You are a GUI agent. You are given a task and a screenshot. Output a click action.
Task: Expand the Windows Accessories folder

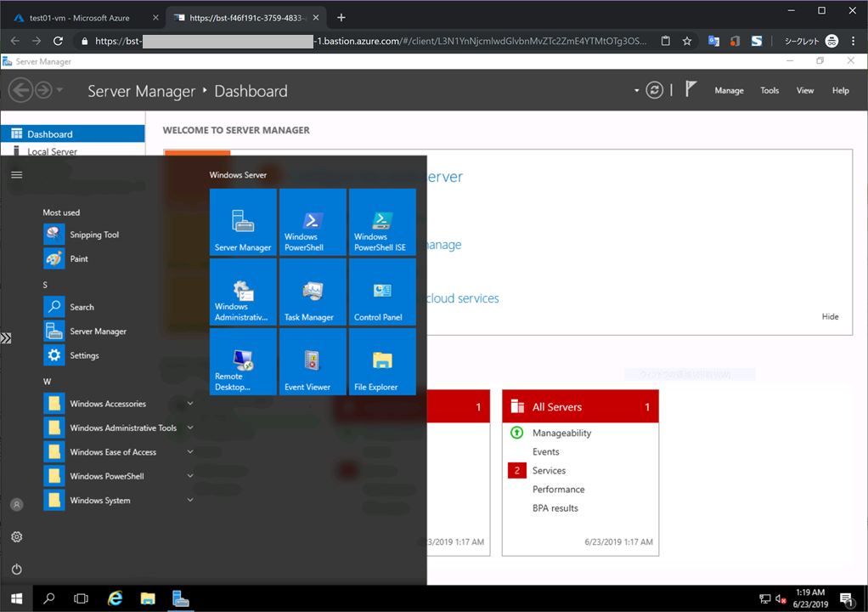coord(118,404)
